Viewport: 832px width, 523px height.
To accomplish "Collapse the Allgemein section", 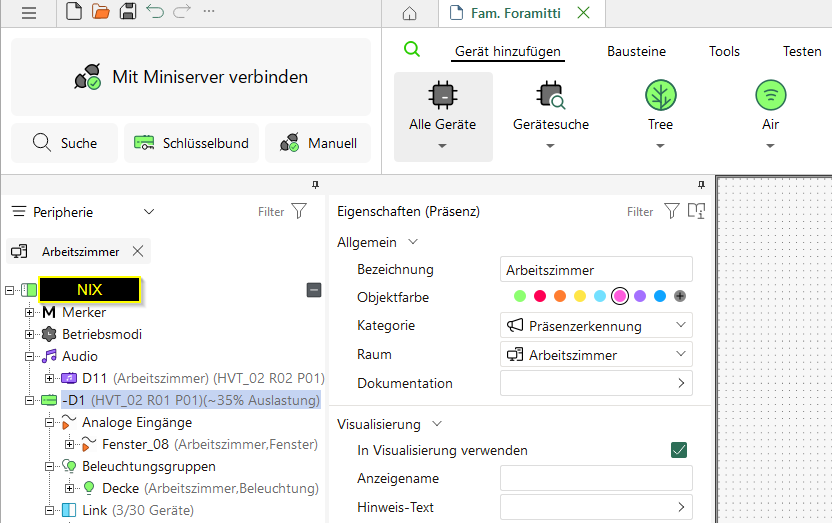I will coord(413,242).
